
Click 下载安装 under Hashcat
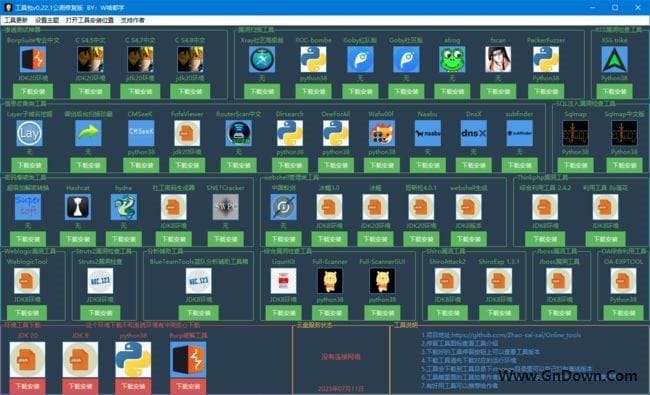[x=78, y=239]
